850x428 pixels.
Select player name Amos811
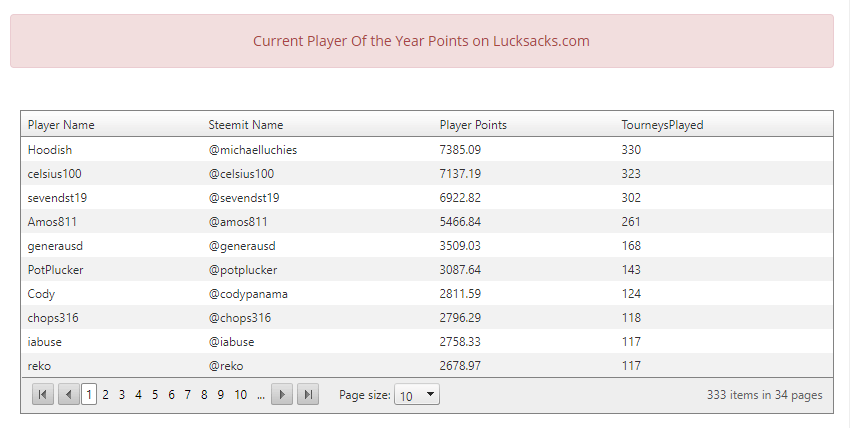coord(52,222)
